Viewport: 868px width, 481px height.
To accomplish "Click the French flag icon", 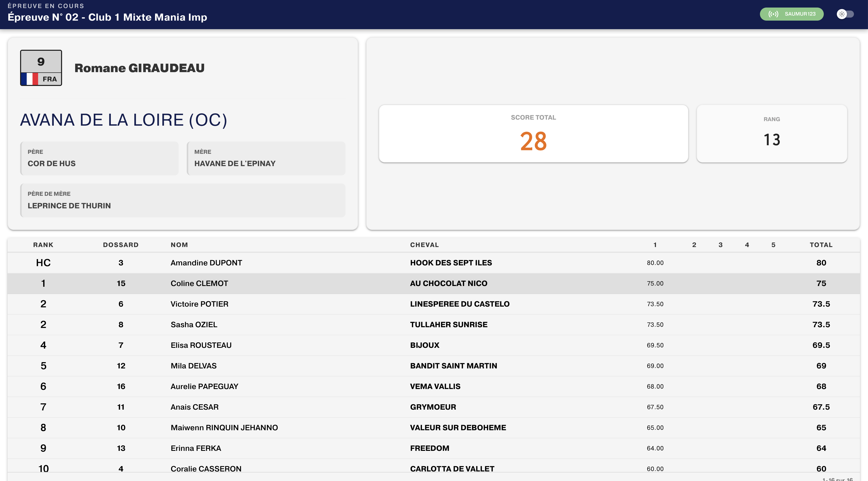I will (x=30, y=79).
